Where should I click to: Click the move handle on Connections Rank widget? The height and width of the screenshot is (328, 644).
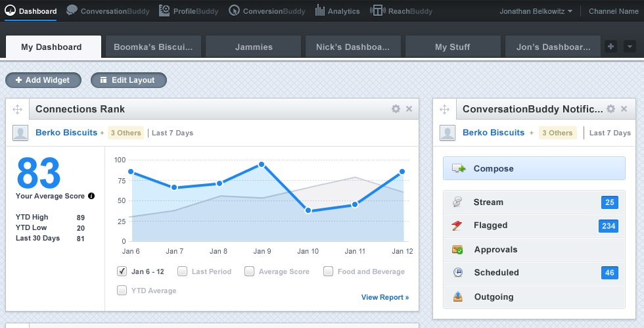pos(18,109)
